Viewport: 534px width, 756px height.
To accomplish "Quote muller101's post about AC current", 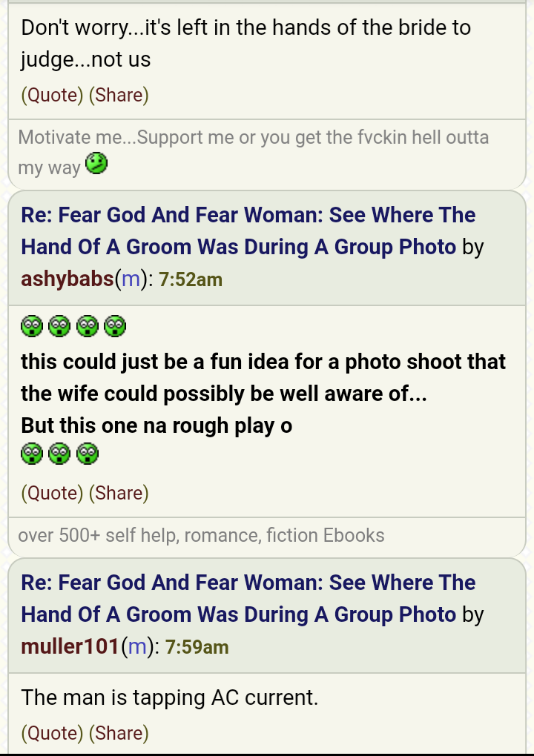I will [x=52, y=733].
